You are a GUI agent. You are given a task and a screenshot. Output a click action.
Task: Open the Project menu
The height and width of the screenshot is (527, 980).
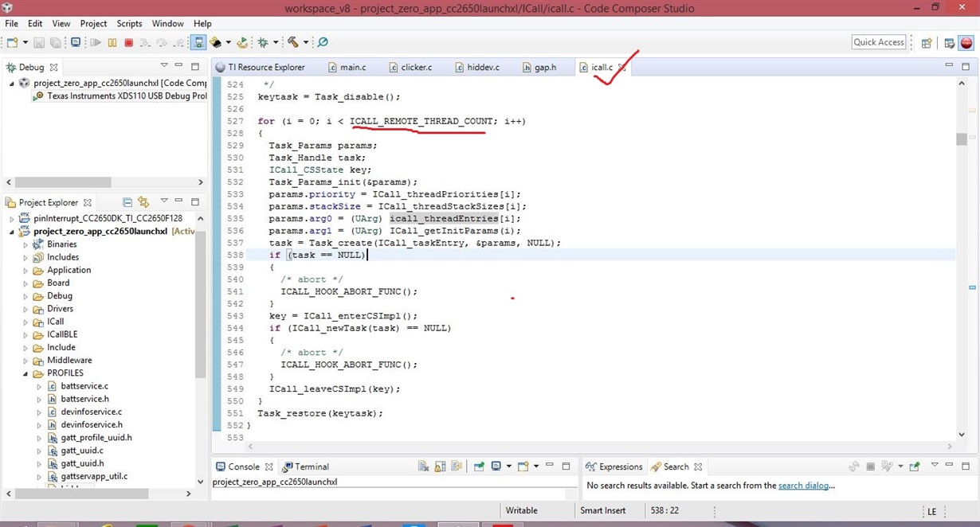tap(93, 24)
